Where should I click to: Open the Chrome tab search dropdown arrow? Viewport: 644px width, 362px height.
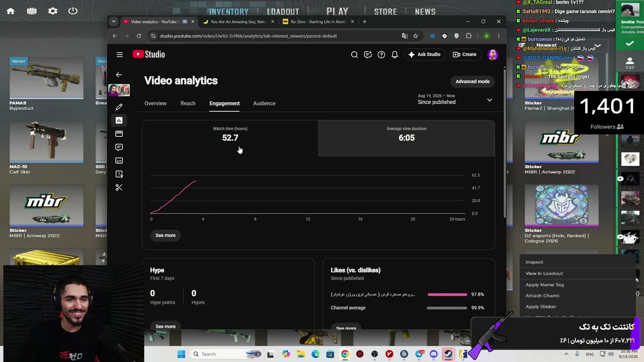114,22
